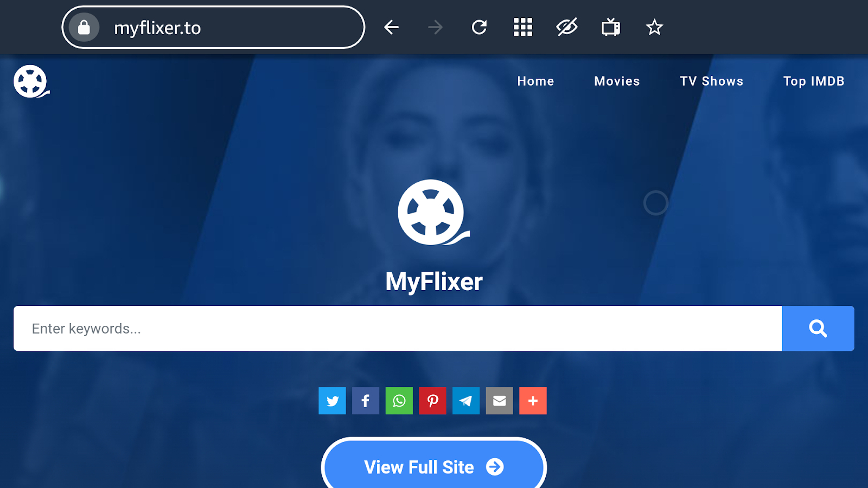The height and width of the screenshot is (488, 868).
Task: Click the View Full Site button
Action: click(433, 466)
